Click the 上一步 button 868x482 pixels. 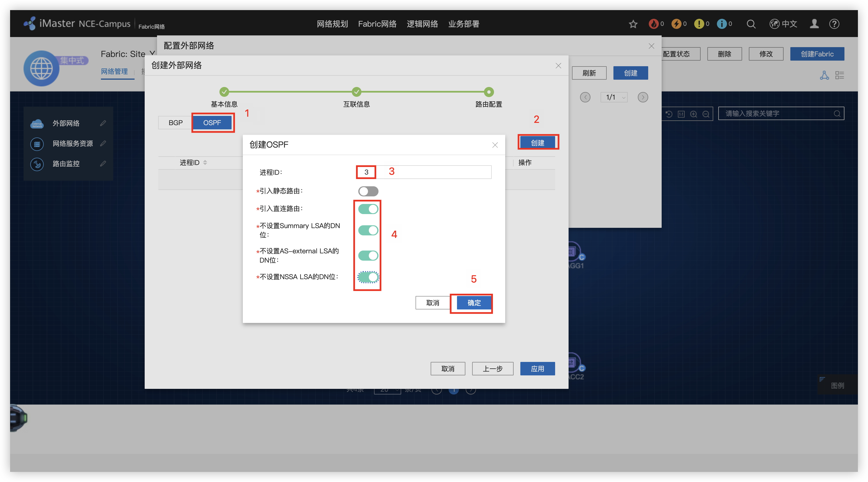click(x=492, y=369)
